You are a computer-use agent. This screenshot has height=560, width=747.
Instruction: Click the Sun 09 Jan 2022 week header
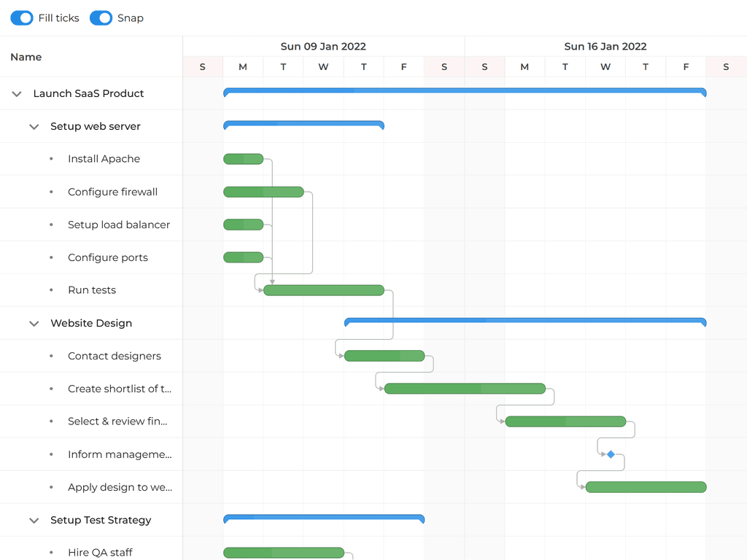click(323, 46)
